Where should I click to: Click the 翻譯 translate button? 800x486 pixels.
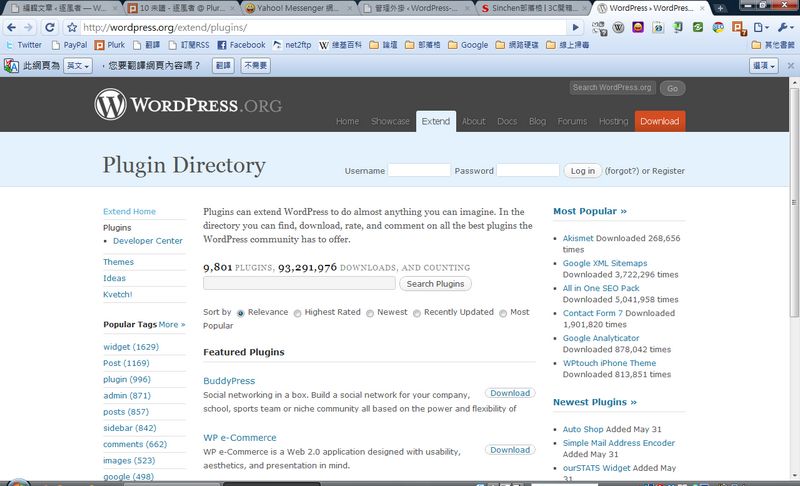pos(223,66)
